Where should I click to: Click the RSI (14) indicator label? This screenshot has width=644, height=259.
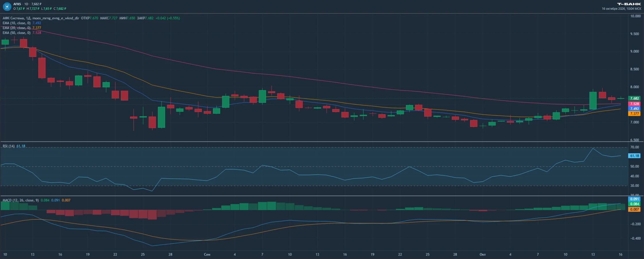tap(9, 146)
